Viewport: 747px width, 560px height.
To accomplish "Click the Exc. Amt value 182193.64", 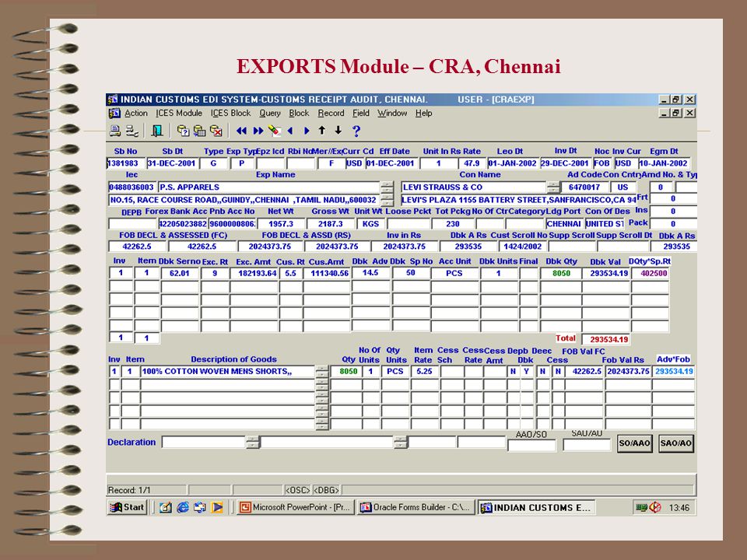I will coord(254,273).
